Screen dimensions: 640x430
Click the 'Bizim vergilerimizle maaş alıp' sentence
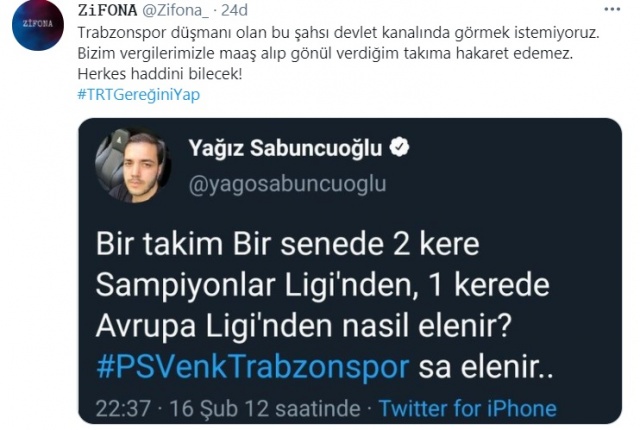pos(325,53)
